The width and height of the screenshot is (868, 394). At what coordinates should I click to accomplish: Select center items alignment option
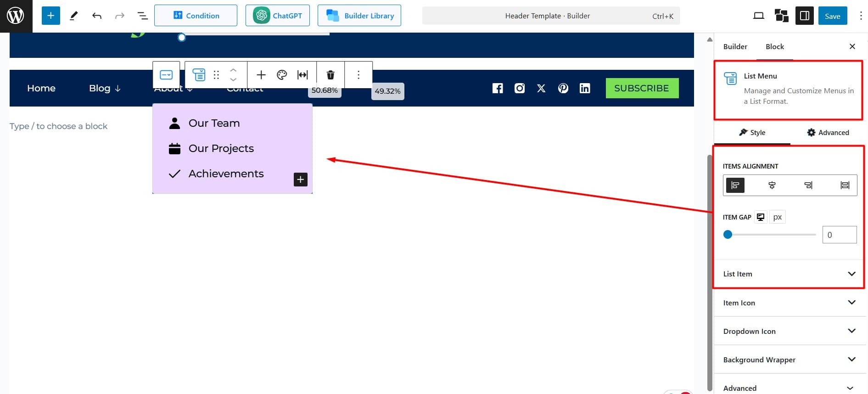[772, 185]
